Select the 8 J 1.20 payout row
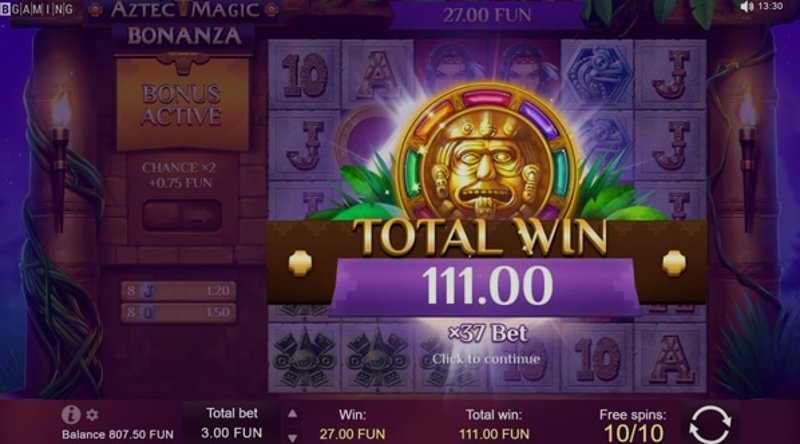 pos(179,291)
